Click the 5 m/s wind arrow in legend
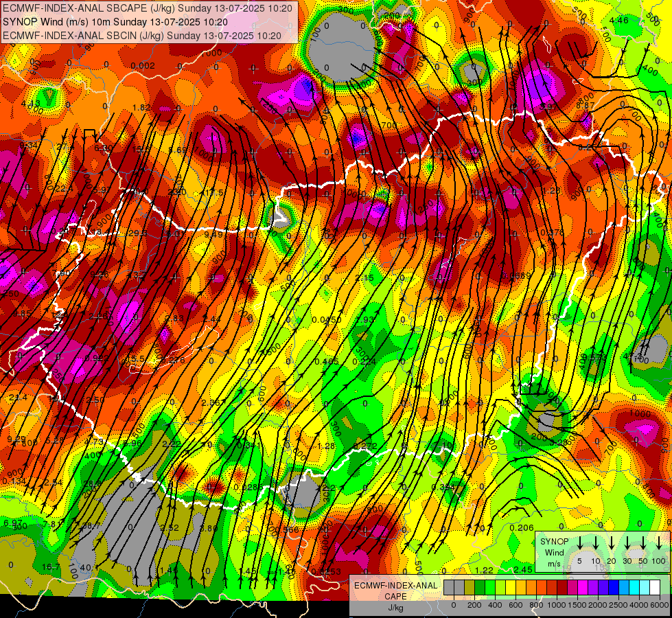Image resolution: width=672 pixels, height=618 pixels. coord(579,545)
